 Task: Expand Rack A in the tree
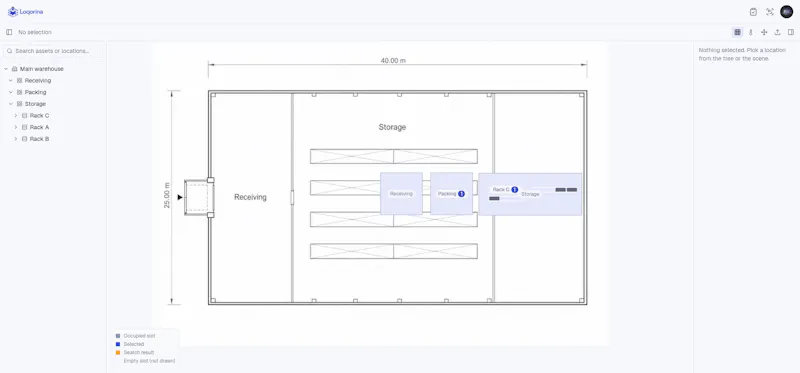point(16,128)
